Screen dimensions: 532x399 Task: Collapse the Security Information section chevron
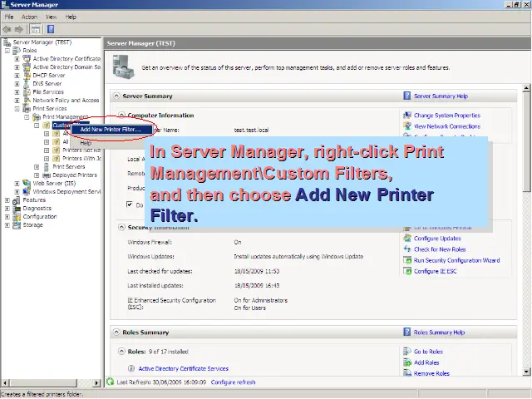pos(121,227)
